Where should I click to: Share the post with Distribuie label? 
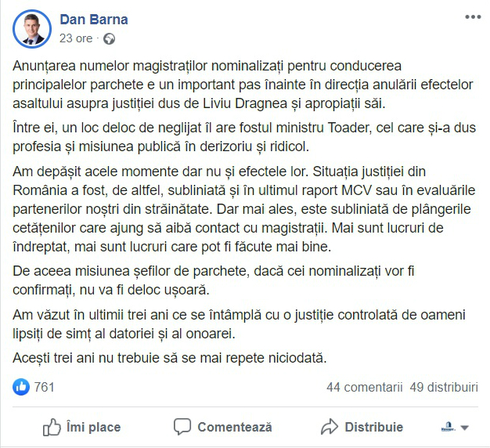tap(374, 427)
